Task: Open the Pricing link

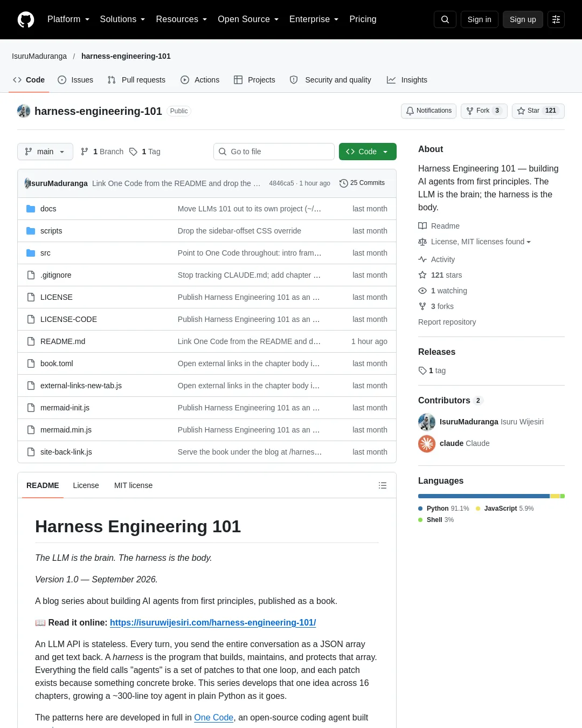Action: tap(363, 19)
